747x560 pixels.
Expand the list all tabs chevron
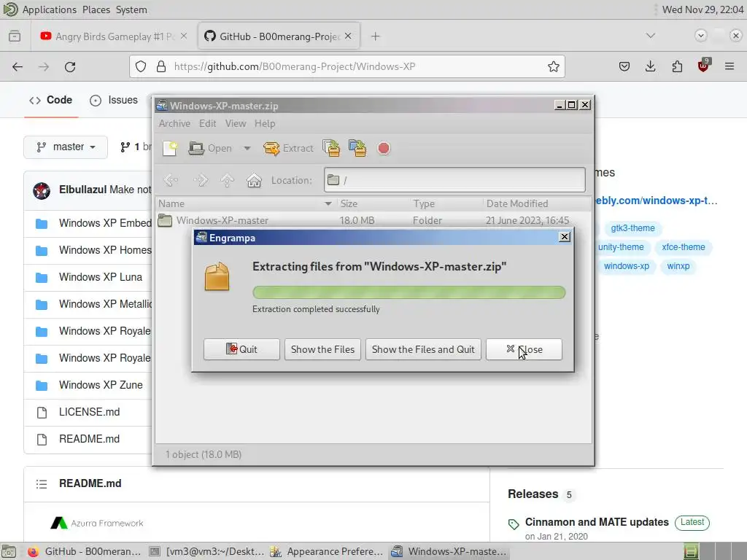650,36
